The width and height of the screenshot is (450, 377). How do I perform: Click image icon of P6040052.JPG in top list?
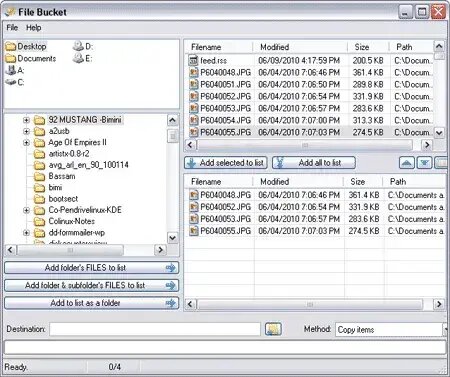[x=194, y=96]
